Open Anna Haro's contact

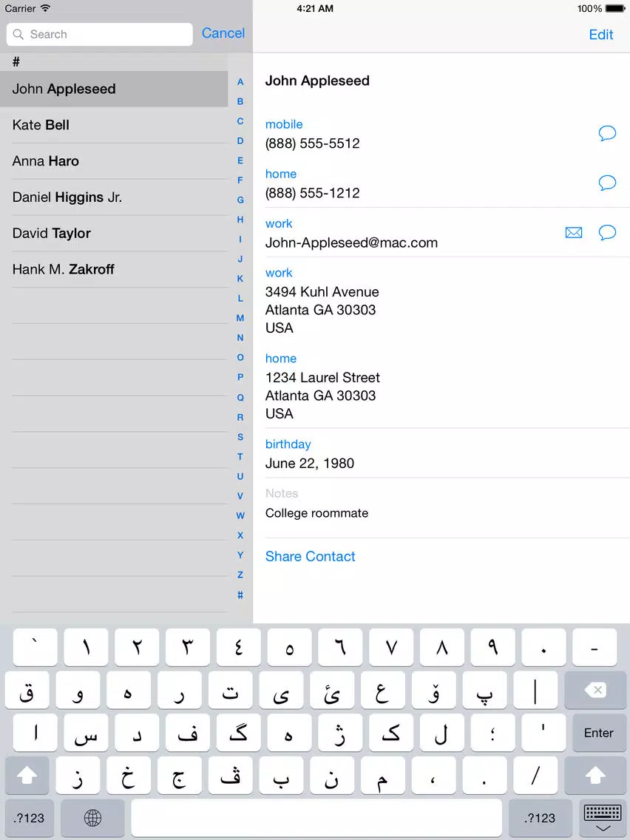114,160
